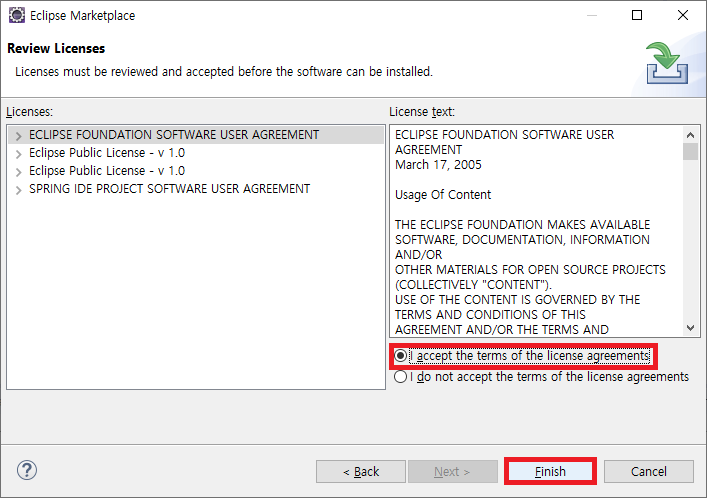Image resolution: width=707 pixels, height=498 pixels.
Task: Go back with the Back button
Action: point(361,471)
